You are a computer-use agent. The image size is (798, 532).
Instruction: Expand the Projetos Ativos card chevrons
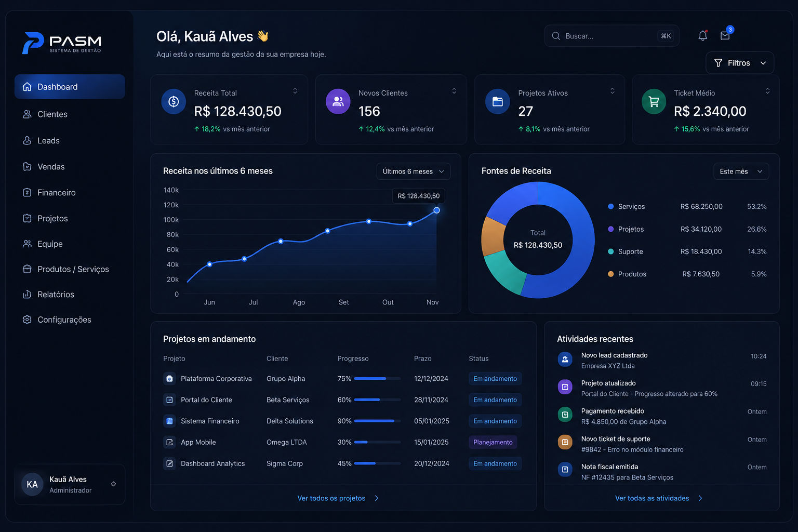pyautogui.click(x=613, y=91)
